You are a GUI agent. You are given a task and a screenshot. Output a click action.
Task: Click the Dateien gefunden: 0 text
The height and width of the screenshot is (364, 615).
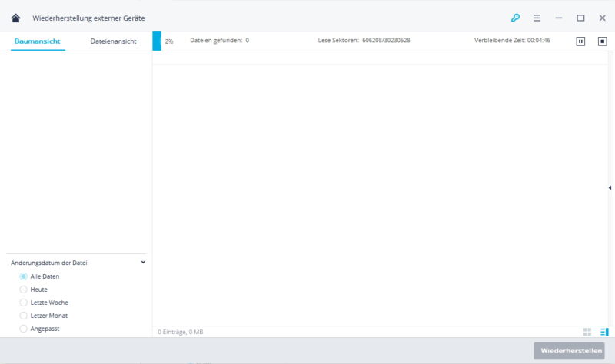219,41
